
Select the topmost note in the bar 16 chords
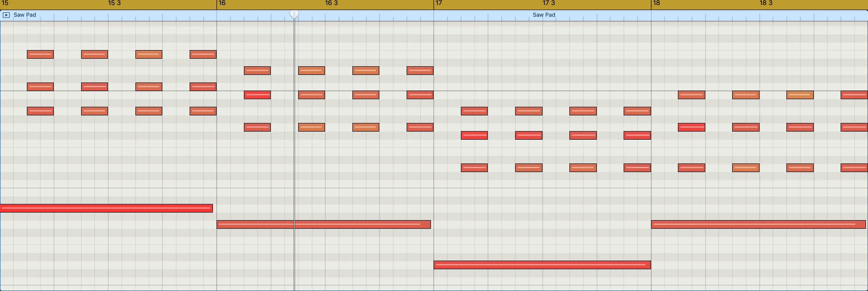[x=257, y=71]
